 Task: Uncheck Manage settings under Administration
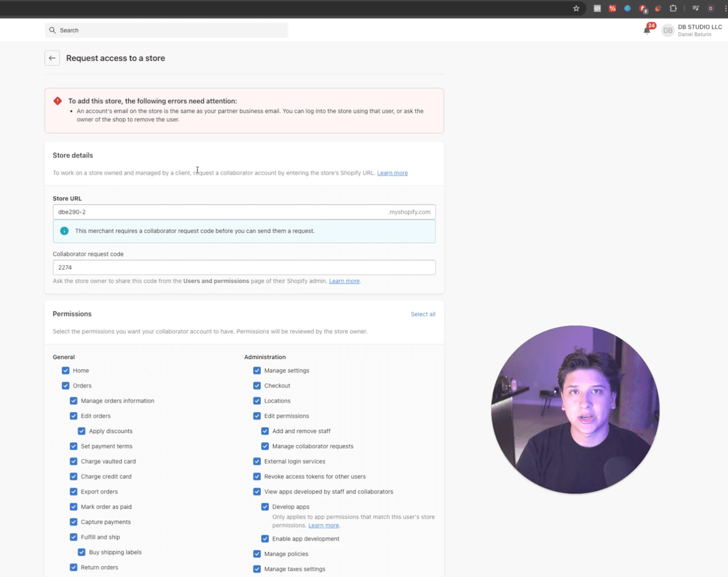pos(257,371)
